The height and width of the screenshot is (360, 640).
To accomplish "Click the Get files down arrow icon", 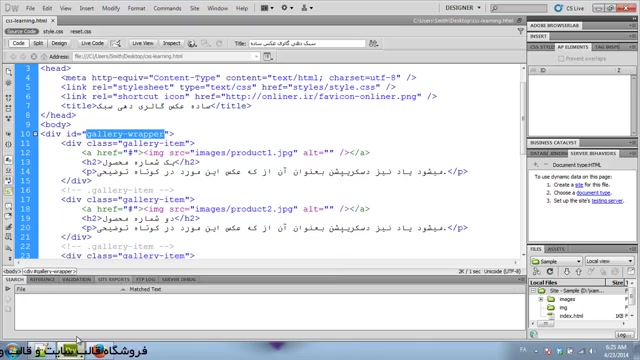I will click(567, 271).
